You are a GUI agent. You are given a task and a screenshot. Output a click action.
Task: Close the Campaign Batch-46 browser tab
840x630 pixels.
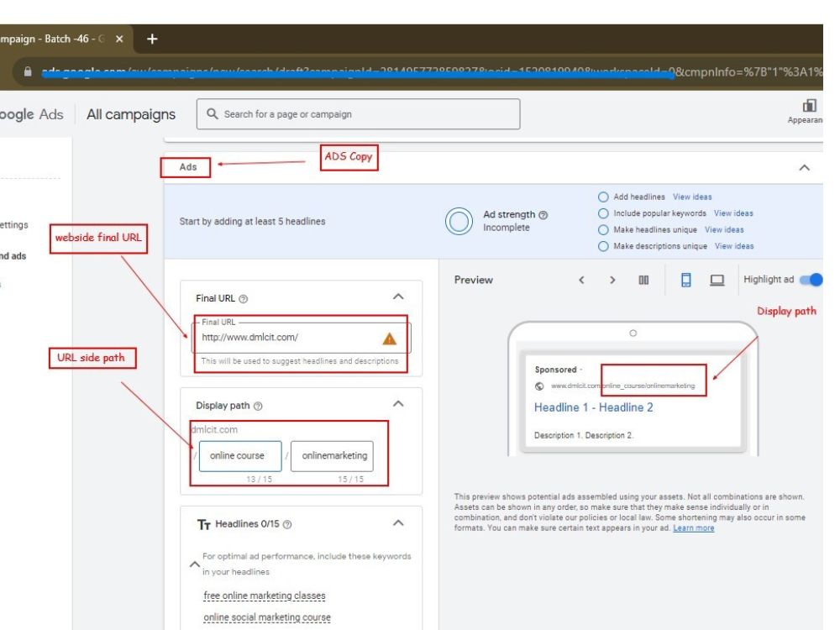click(x=119, y=39)
